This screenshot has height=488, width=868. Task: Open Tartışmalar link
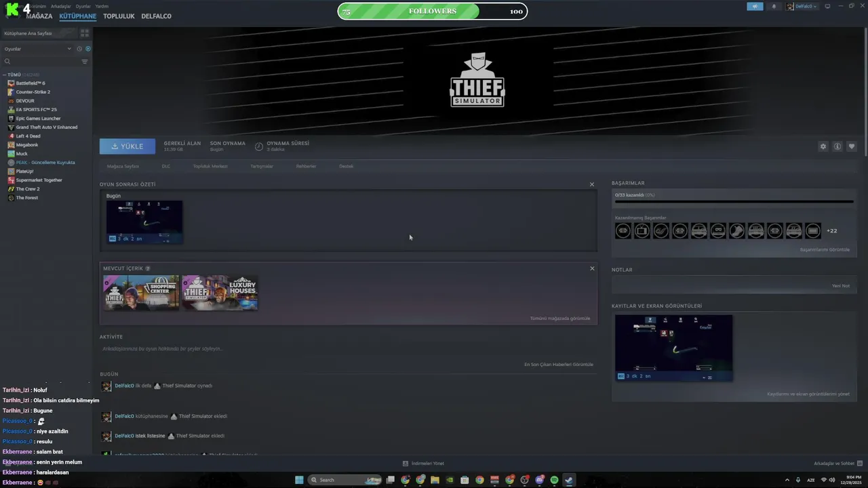tap(262, 166)
